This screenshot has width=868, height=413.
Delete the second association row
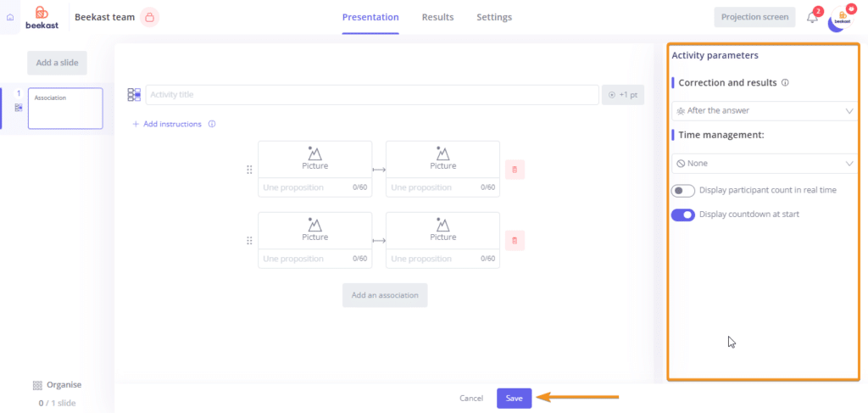pos(515,241)
